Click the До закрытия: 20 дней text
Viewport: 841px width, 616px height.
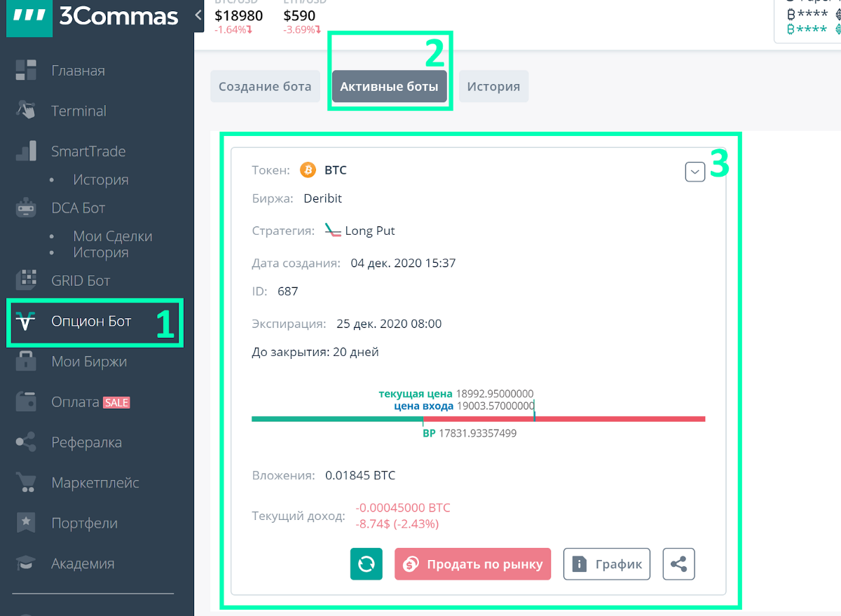point(315,353)
